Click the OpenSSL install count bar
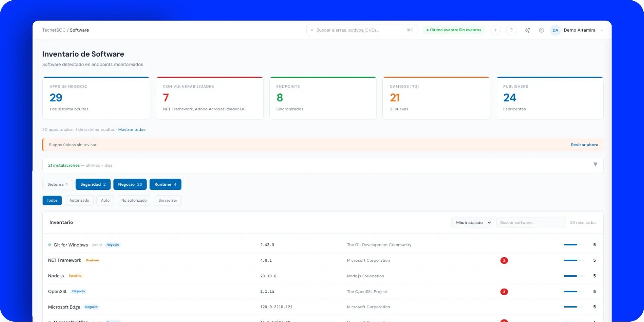This screenshot has height=322, width=644. pyautogui.click(x=574, y=292)
